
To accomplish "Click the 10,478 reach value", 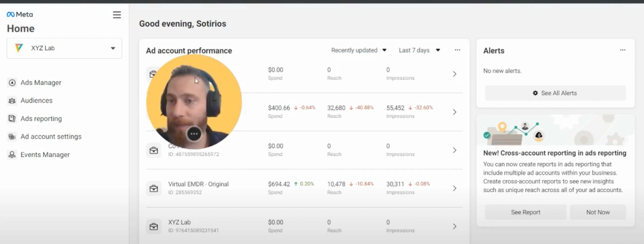I will [336, 184].
